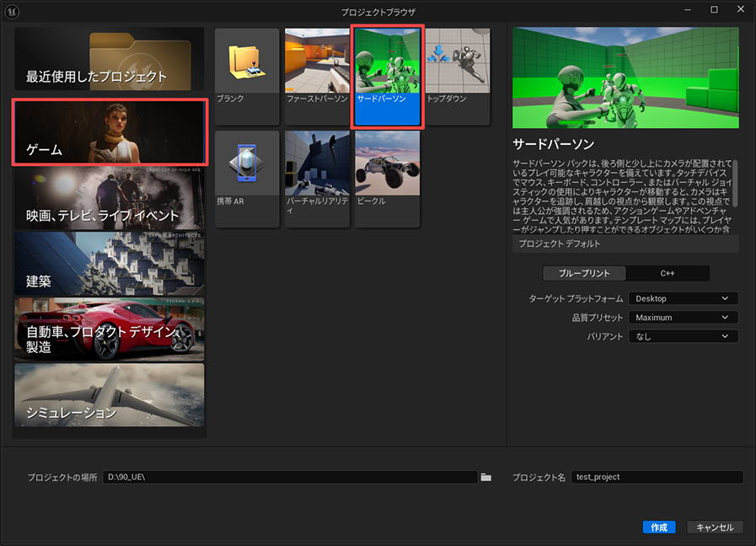Open 最近使用したプロジェクト category
Image resolution: width=756 pixels, height=546 pixels.
[110, 59]
